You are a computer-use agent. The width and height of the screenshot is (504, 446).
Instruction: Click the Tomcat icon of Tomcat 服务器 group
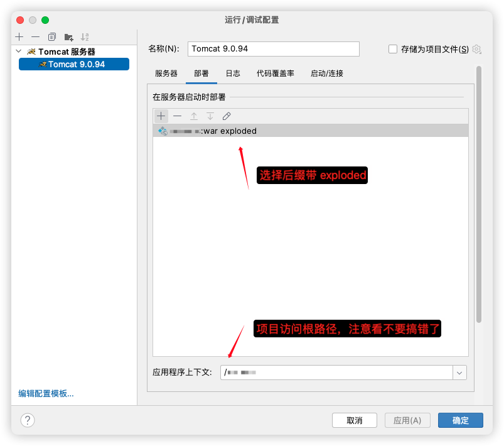[x=31, y=52]
